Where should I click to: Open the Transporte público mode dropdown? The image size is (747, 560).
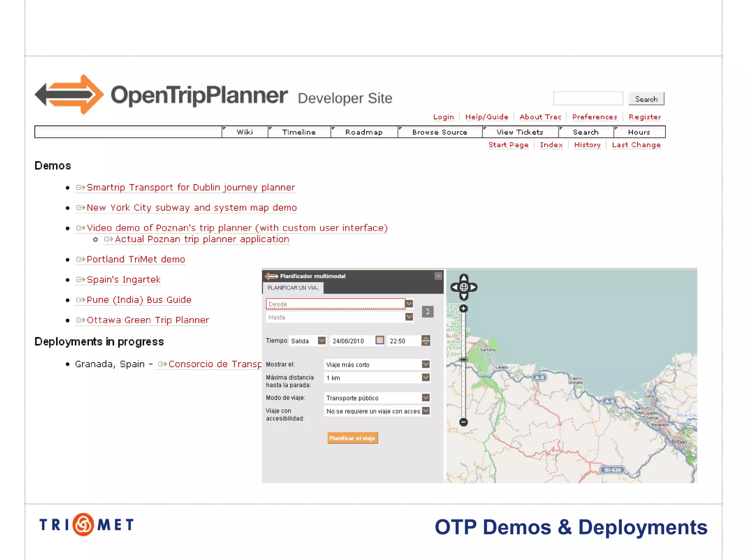pos(426,397)
